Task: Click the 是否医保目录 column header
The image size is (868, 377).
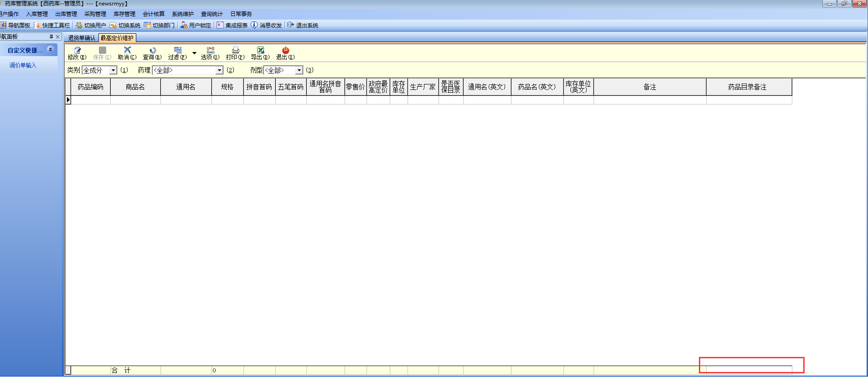Action: 451,87
